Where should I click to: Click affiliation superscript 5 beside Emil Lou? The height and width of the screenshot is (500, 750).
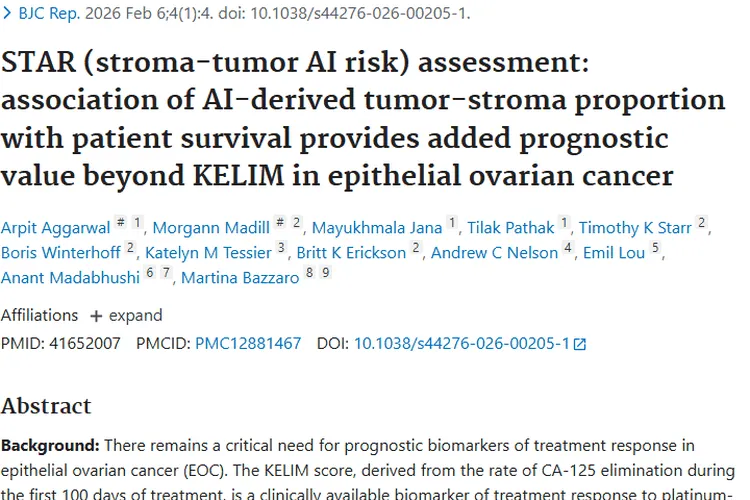[x=655, y=248]
